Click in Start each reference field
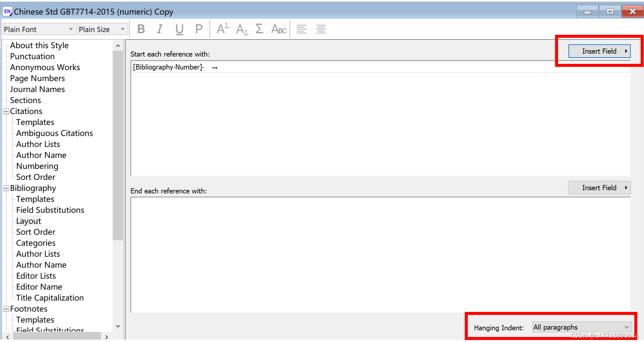This screenshot has width=644, height=342. [381, 118]
